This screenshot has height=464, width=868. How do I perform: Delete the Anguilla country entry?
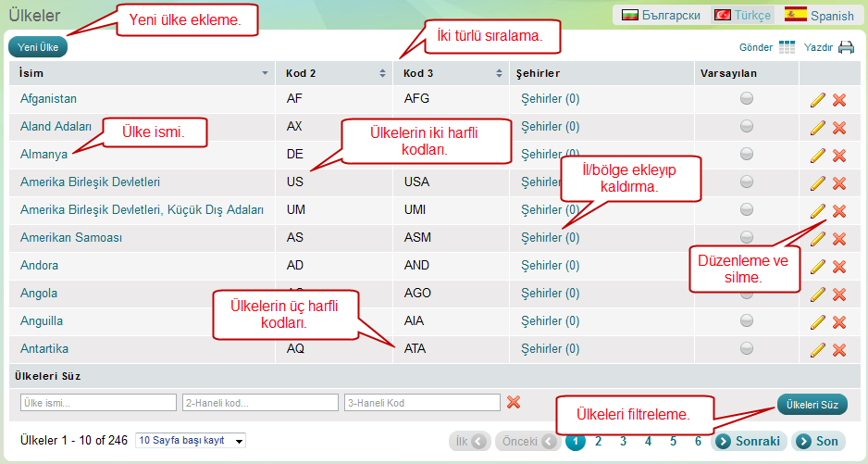point(839,322)
